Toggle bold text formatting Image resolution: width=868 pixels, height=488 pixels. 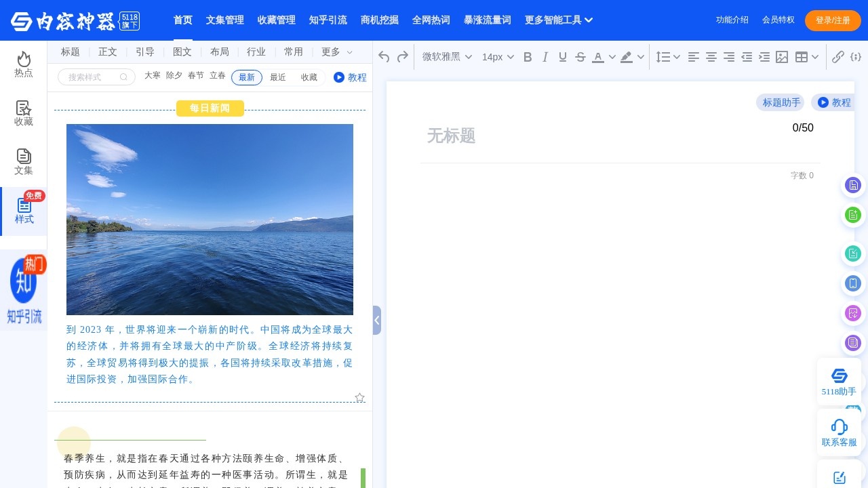[x=528, y=57]
